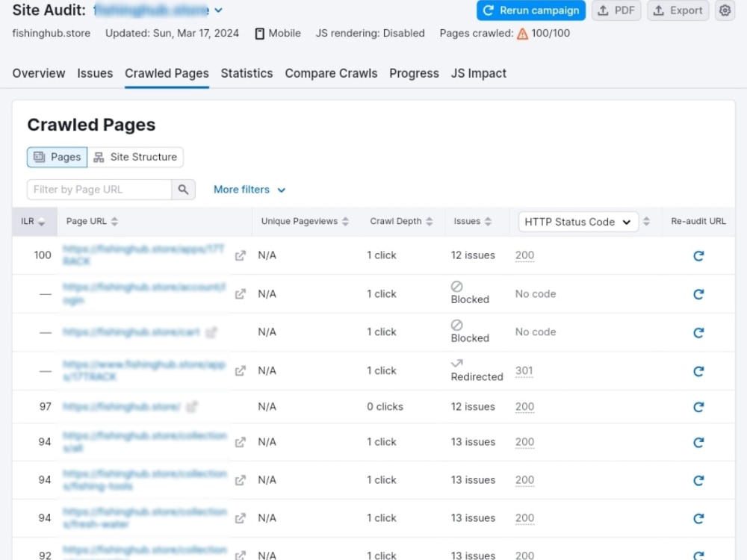
Task: Open external link for ILR 100 row
Action: (x=241, y=255)
